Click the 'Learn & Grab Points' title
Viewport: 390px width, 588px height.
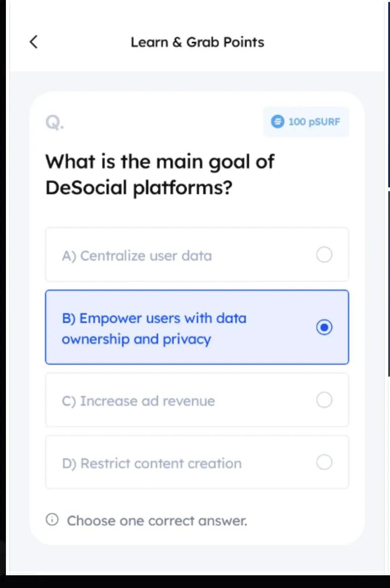point(197,42)
